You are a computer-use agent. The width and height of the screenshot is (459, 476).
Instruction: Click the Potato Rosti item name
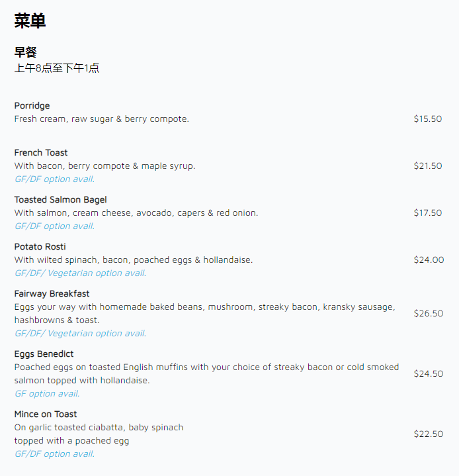point(40,247)
